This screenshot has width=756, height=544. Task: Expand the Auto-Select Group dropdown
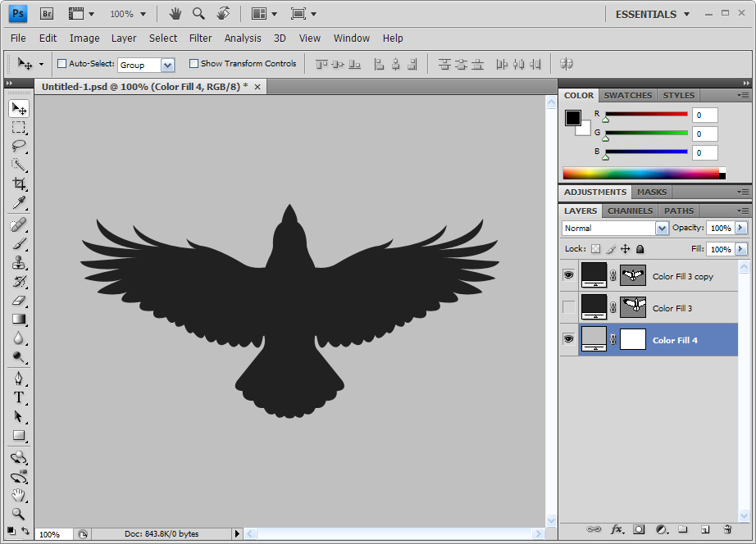tap(167, 65)
